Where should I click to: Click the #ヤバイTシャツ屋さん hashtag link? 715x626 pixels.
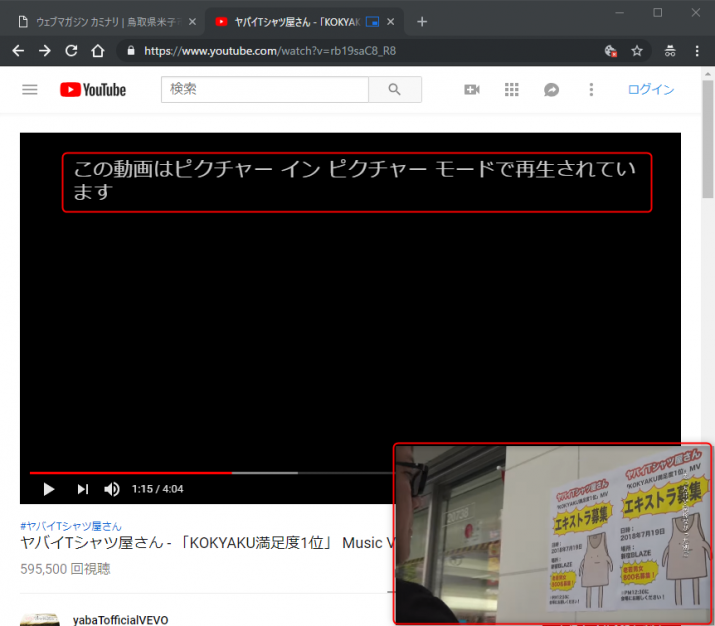coord(71,525)
